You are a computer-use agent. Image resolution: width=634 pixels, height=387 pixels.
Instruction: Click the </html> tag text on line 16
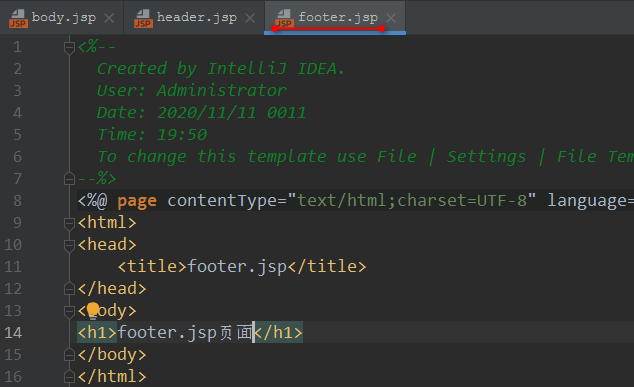[112, 376]
